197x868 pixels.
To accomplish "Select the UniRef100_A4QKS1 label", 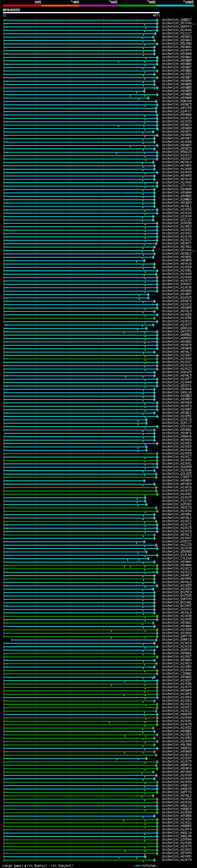I will pyautogui.click(x=177, y=748).
